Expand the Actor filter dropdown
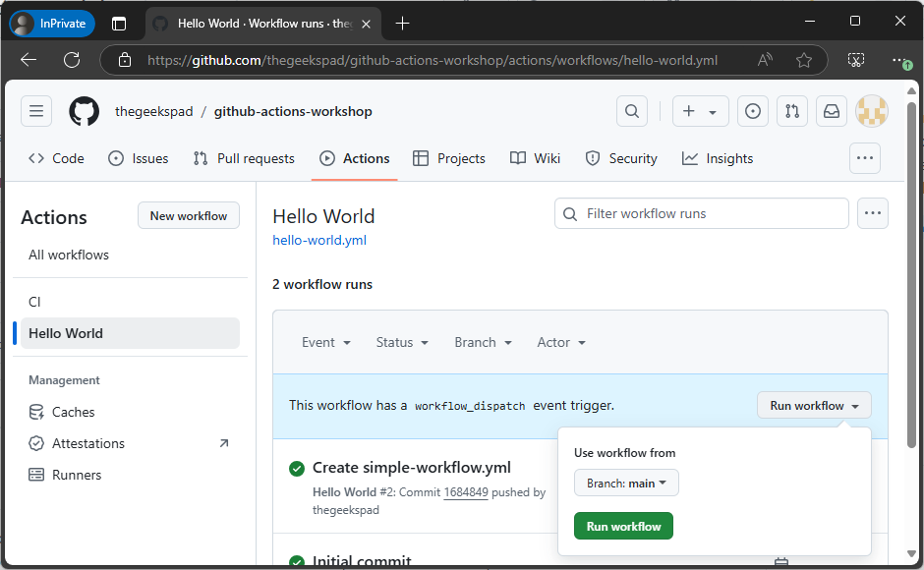Image resolution: width=924 pixels, height=570 pixels. pyautogui.click(x=561, y=342)
